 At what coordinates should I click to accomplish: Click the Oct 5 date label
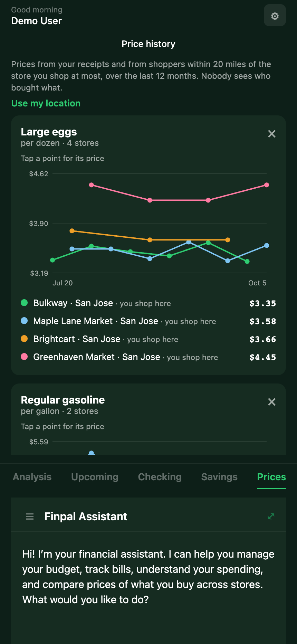(257, 283)
